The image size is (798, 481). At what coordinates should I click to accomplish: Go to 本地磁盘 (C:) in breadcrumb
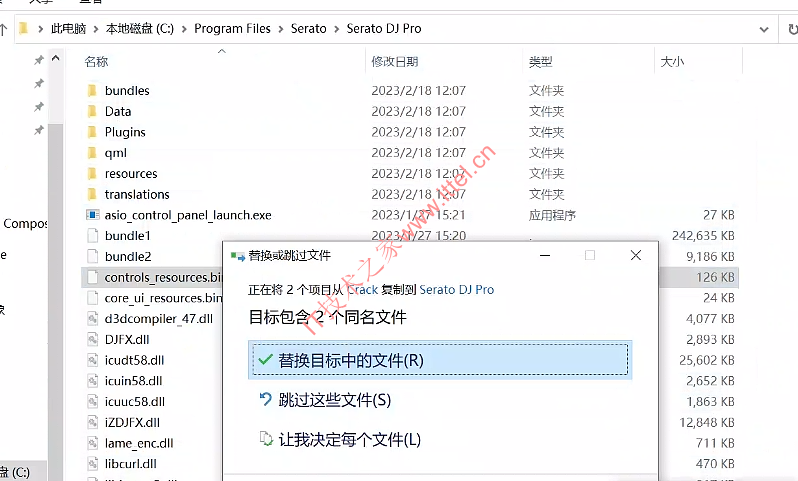(139, 29)
